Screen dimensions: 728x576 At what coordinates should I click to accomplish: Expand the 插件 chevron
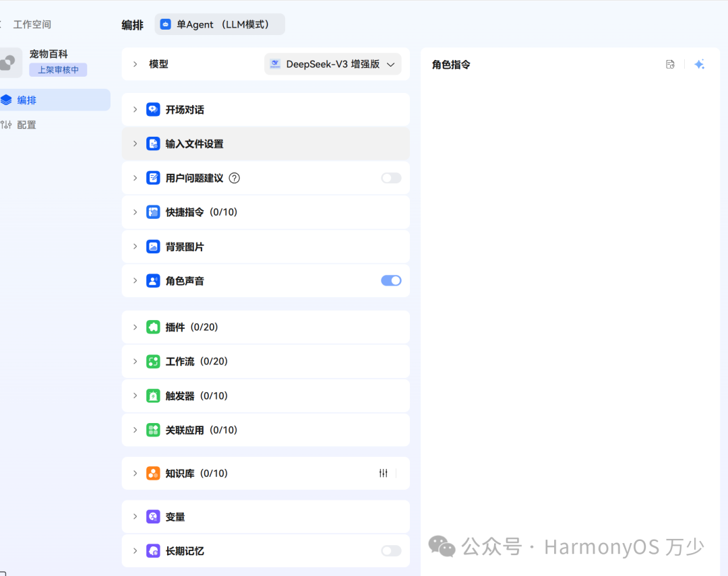pos(135,327)
